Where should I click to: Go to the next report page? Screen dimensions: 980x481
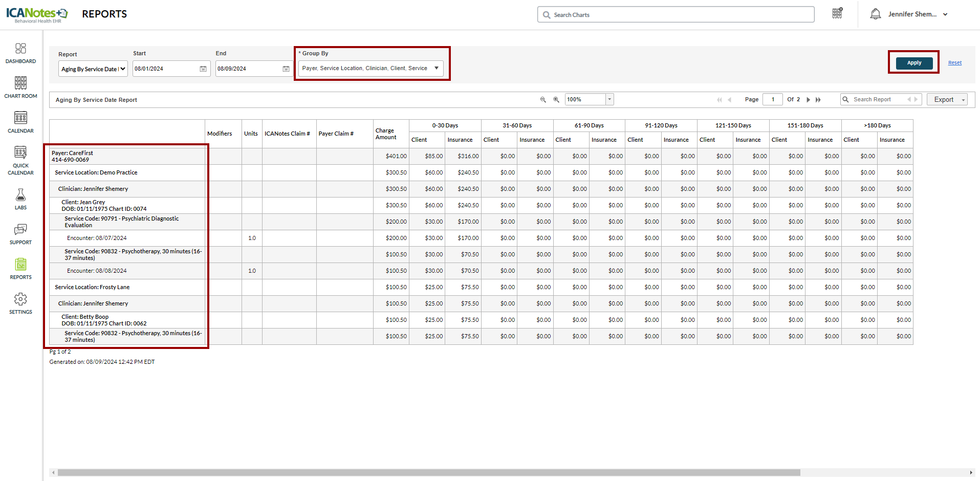(809, 100)
